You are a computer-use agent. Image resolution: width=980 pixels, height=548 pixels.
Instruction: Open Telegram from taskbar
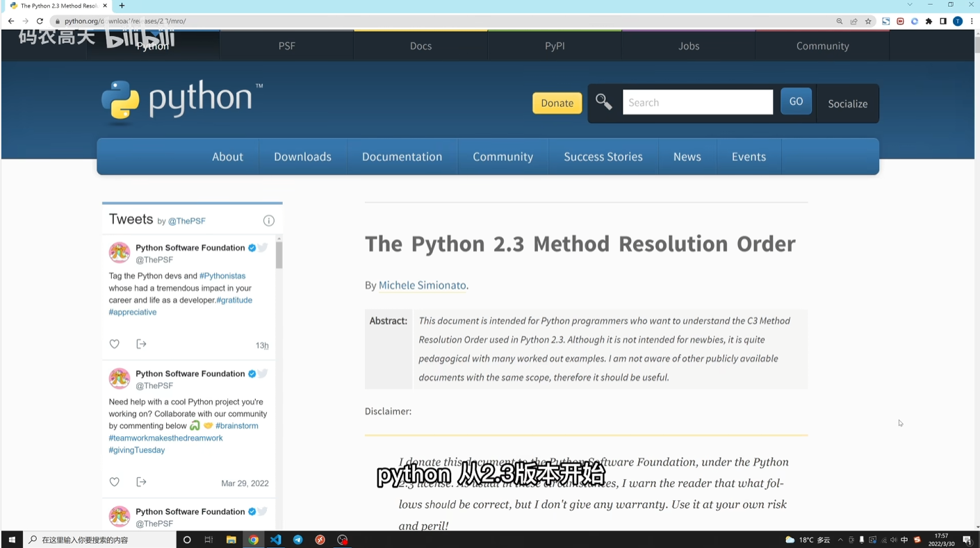click(x=298, y=540)
